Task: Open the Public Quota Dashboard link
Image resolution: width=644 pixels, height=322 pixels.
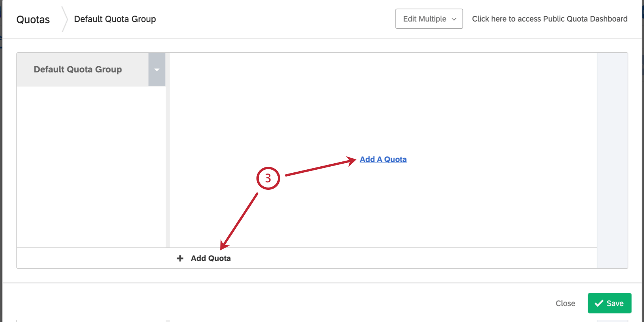Action: 550,19
